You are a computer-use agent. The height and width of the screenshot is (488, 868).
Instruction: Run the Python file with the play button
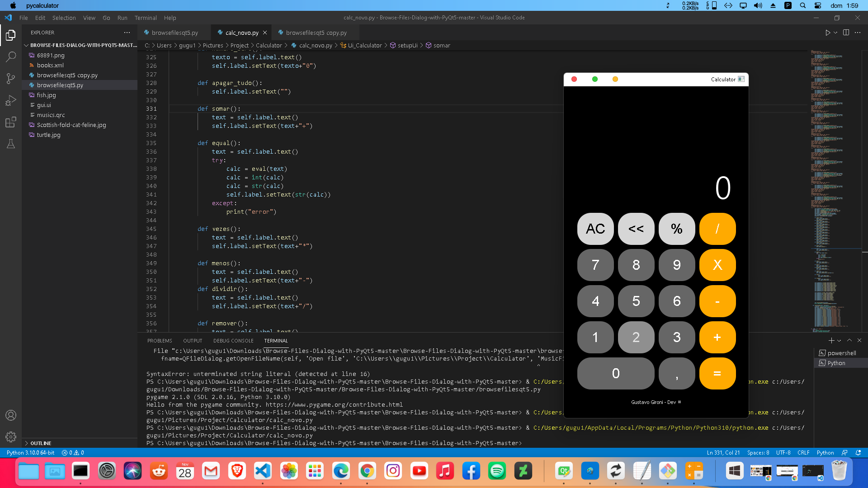[x=827, y=33]
